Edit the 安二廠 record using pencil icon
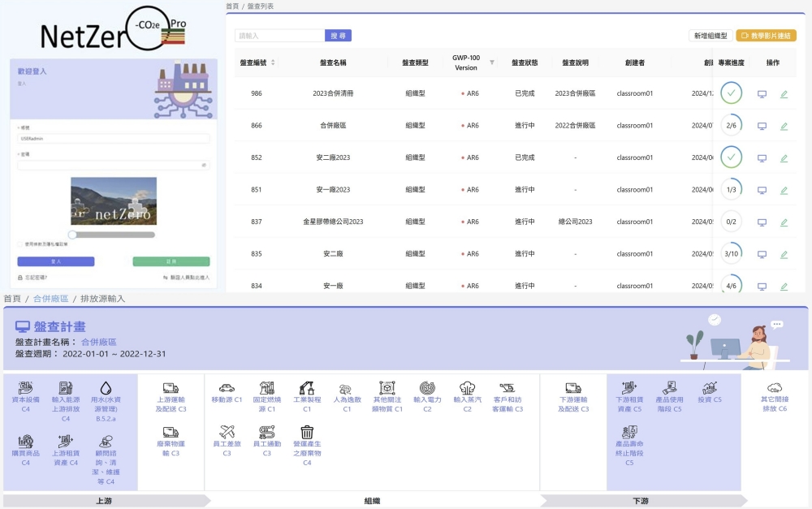The image size is (812, 509). tap(783, 253)
